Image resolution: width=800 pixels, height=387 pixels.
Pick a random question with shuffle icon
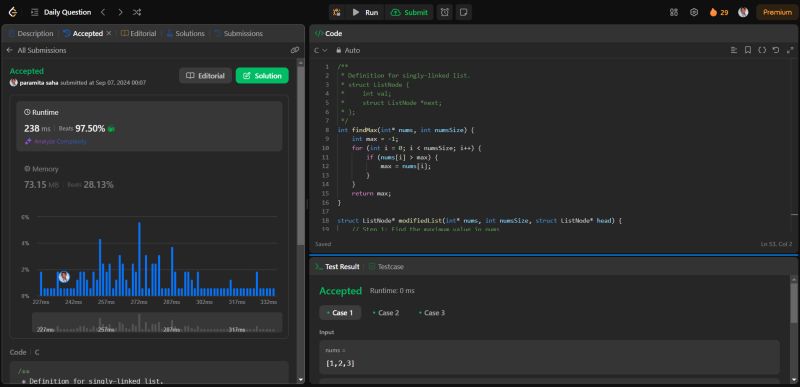click(137, 12)
